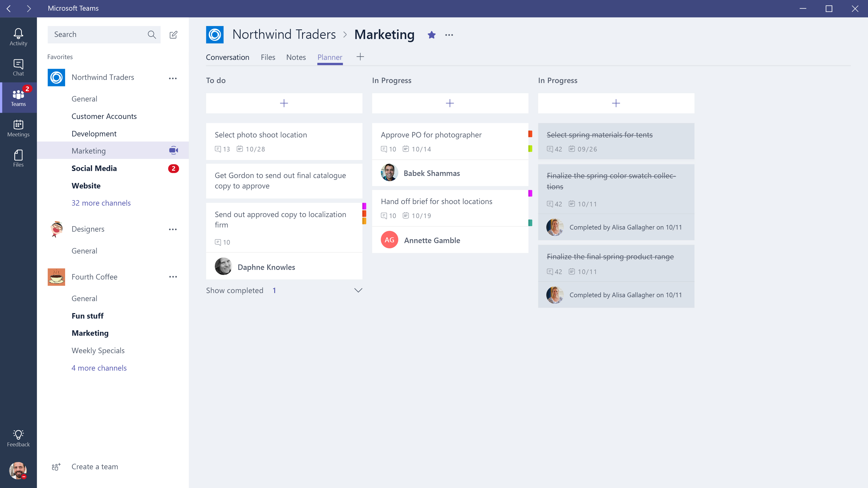Switch to the Notes tab
This screenshot has width=868, height=488.
click(296, 57)
